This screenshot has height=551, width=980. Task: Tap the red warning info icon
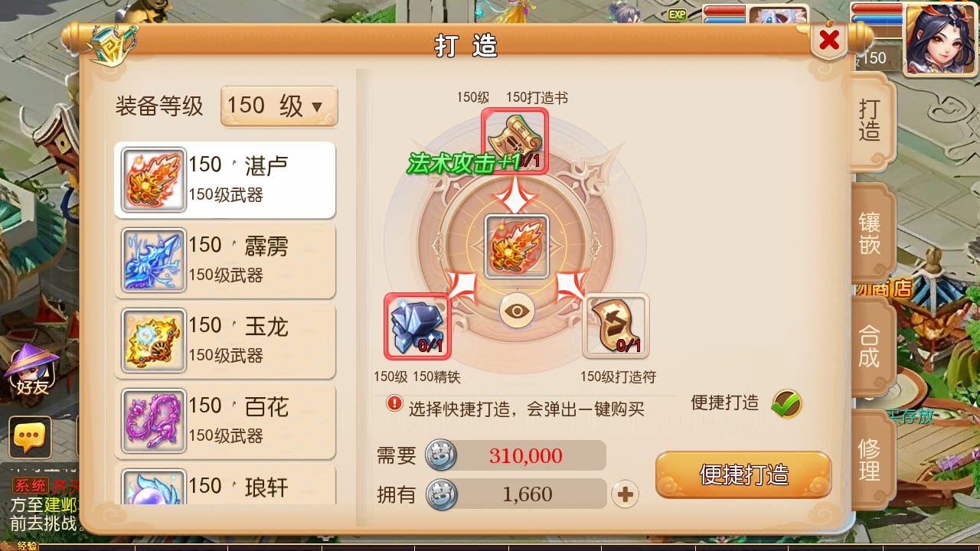[x=394, y=403]
